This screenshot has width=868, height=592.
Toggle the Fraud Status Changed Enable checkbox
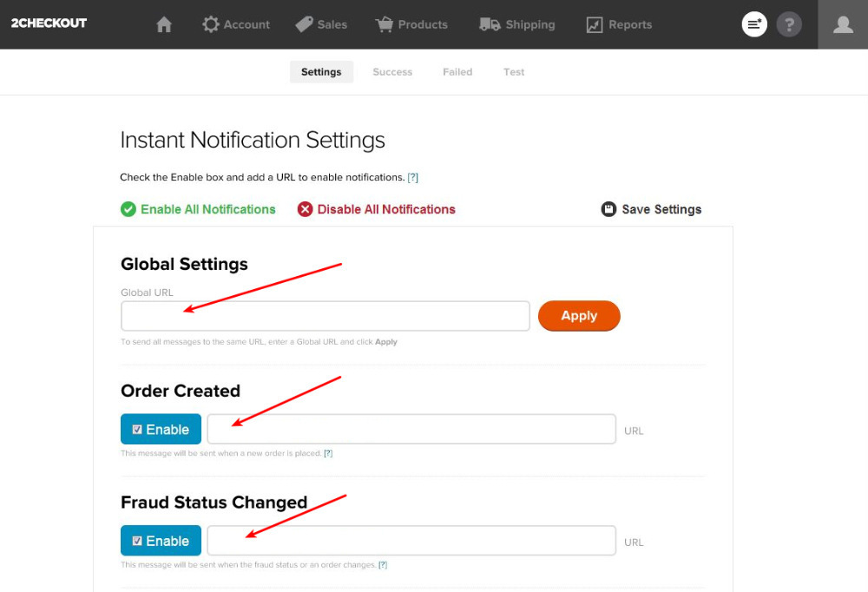137,541
